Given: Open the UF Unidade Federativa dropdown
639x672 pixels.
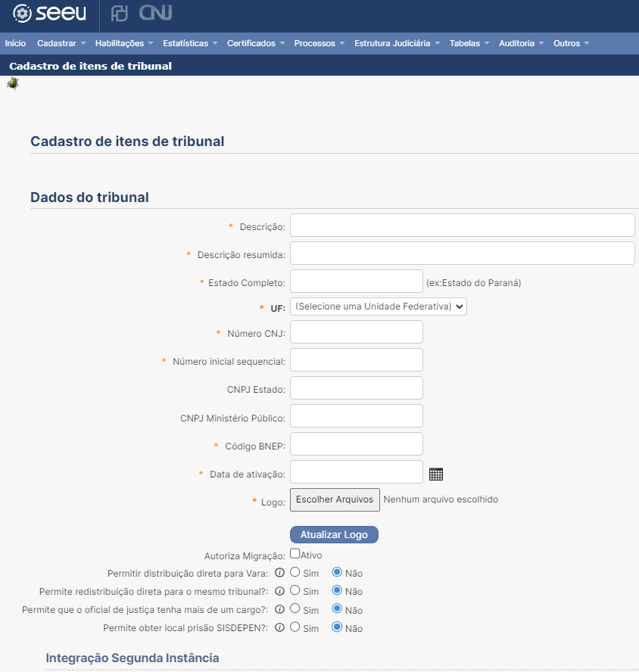Looking at the screenshot, I should 379,306.
